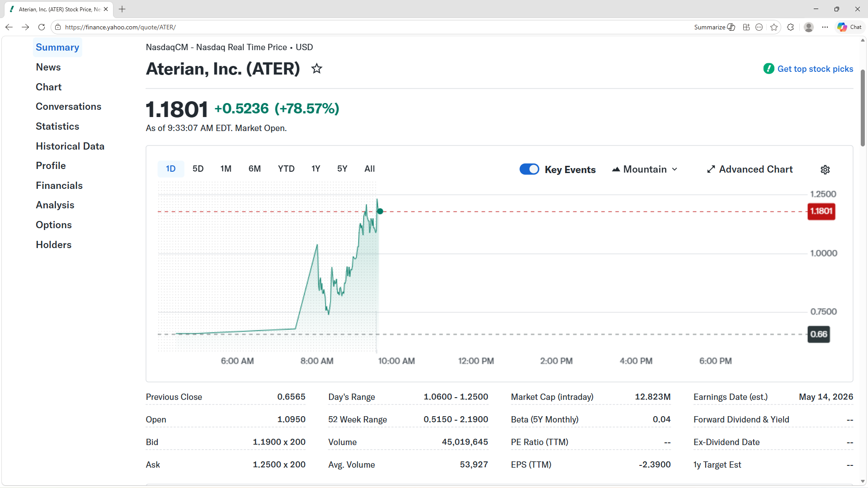Open a new browser tab
868x488 pixels.
coord(122,9)
